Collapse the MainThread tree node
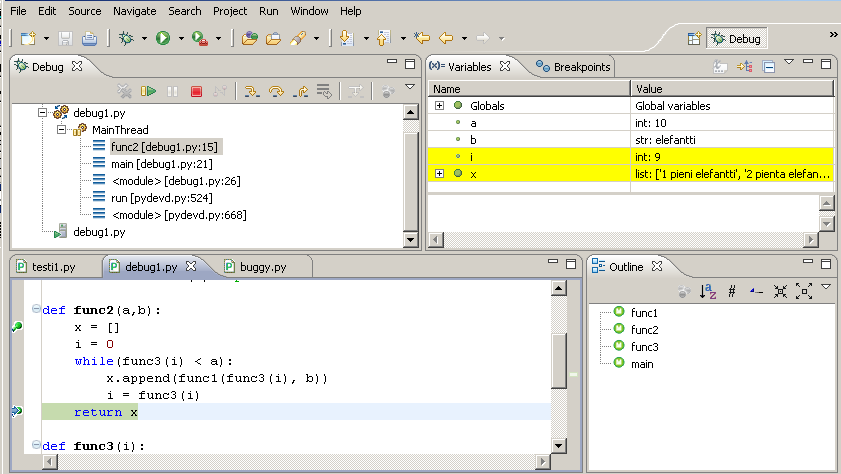Screen dimensions: 841x474 pyautogui.click(x=60, y=130)
